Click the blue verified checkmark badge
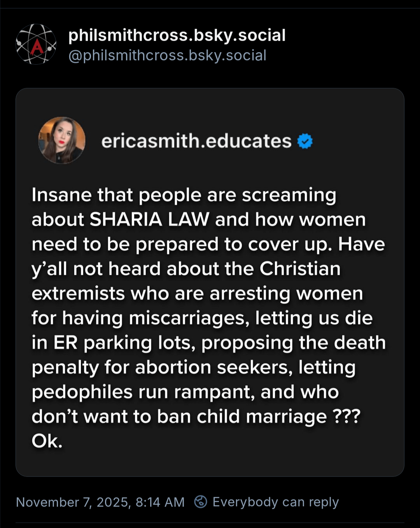This screenshot has width=420, height=528. click(x=305, y=141)
